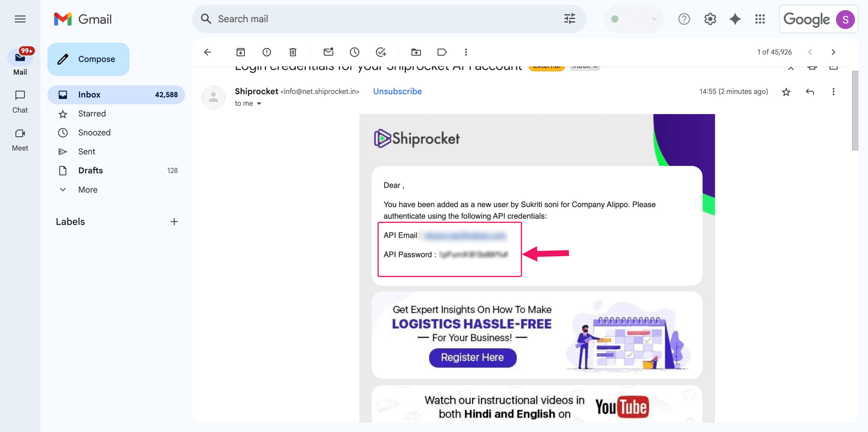Delete the open email

(x=293, y=52)
